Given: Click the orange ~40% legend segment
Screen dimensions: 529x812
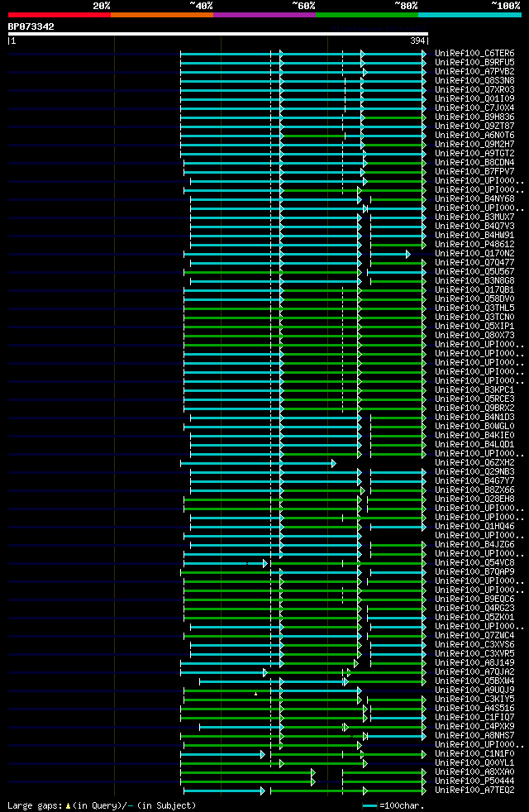Looking at the screenshot, I should (162, 15).
